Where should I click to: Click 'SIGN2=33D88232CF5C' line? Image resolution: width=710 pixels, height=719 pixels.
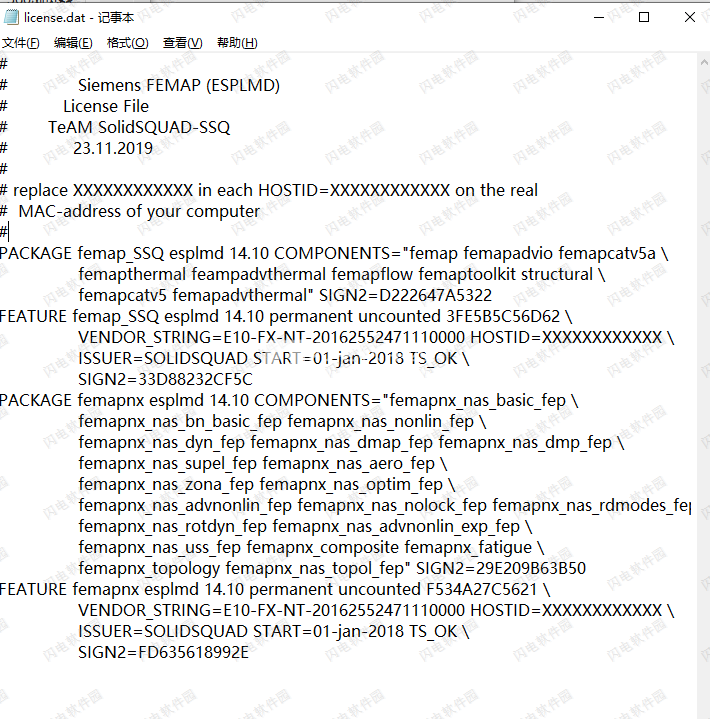pos(165,379)
